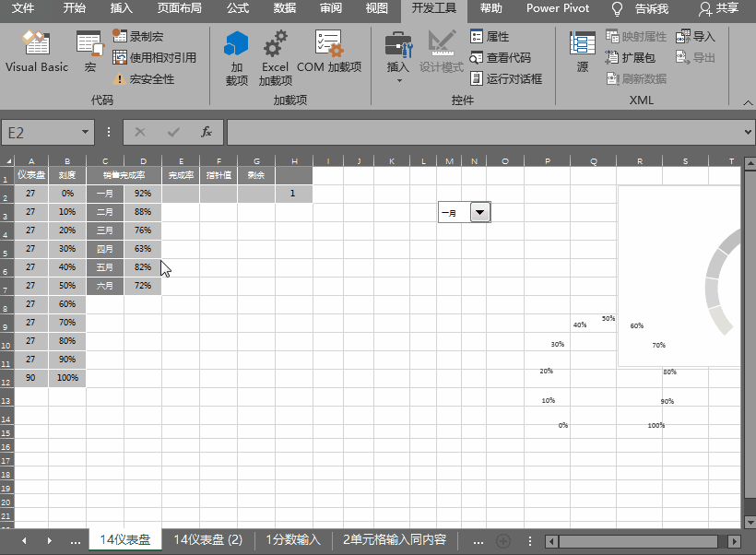Switch to sheet 2单元格输入同内容
The height and width of the screenshot is (555, 756).
395,539
